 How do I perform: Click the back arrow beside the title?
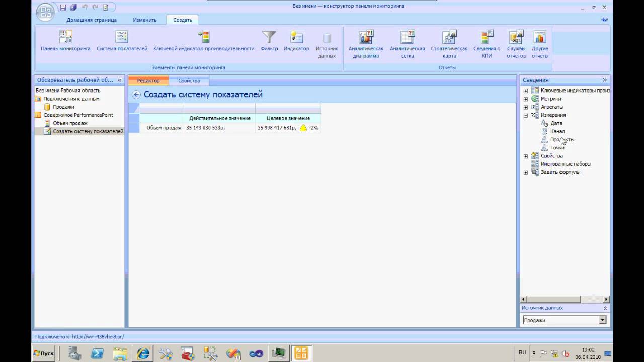point(136,95)
